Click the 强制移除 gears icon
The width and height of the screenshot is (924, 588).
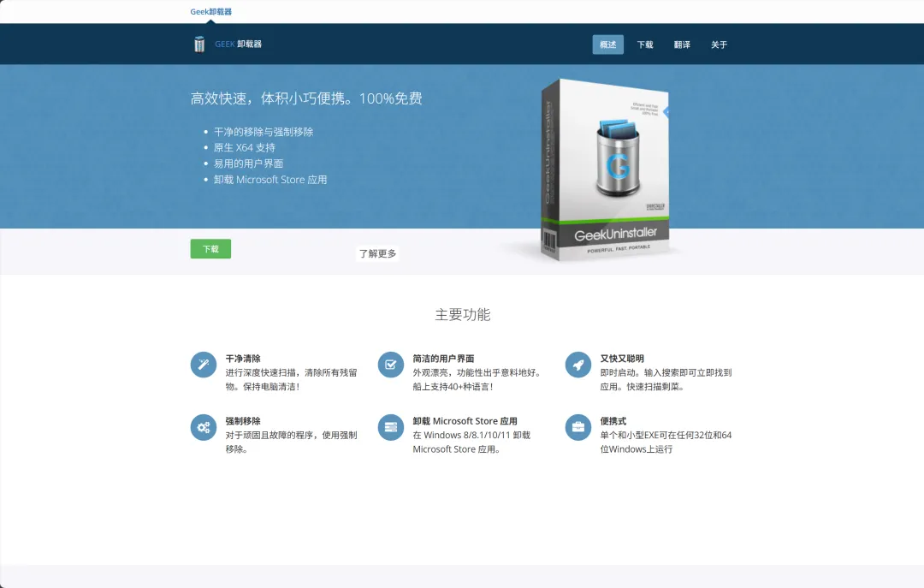(204, 427)
